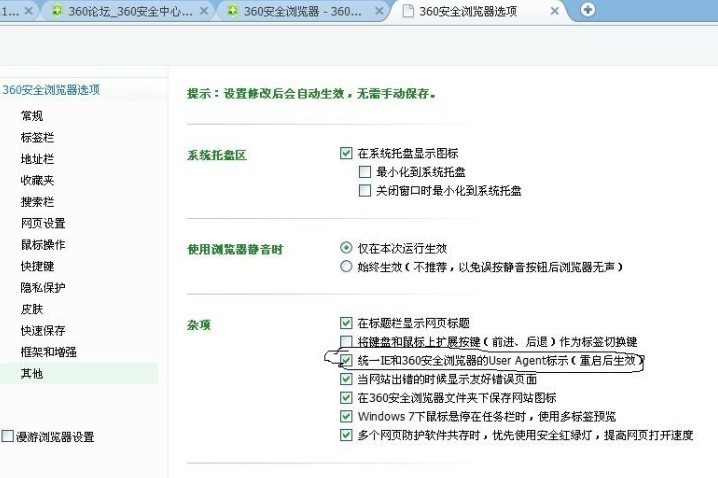The height and width of the screenshot is (478, 718).
Task: Switch to the 360论坛_360安全中心 tab
Action: (126, 11)
